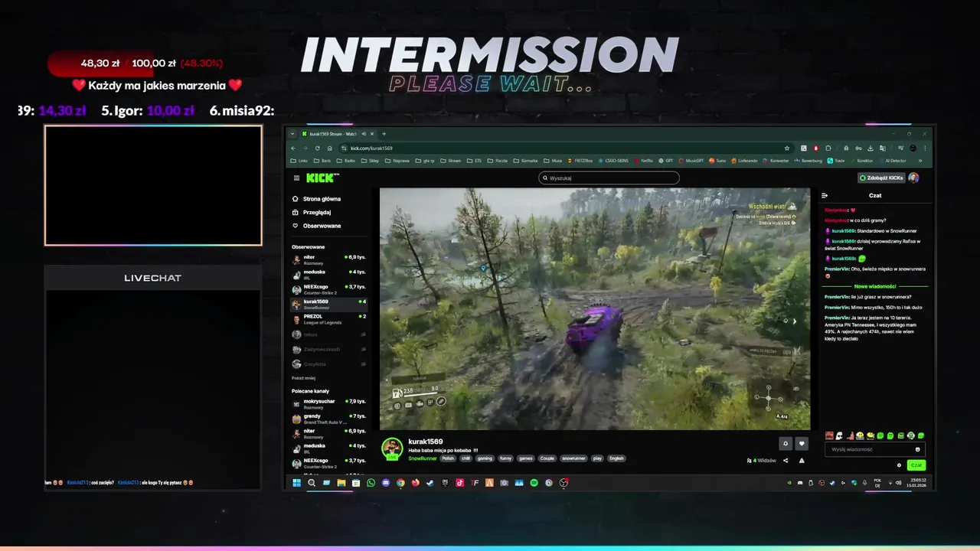This screenshot has width=980, height=551.
Task: Open the Bank bookmark folder
Action: coord(322,161)
